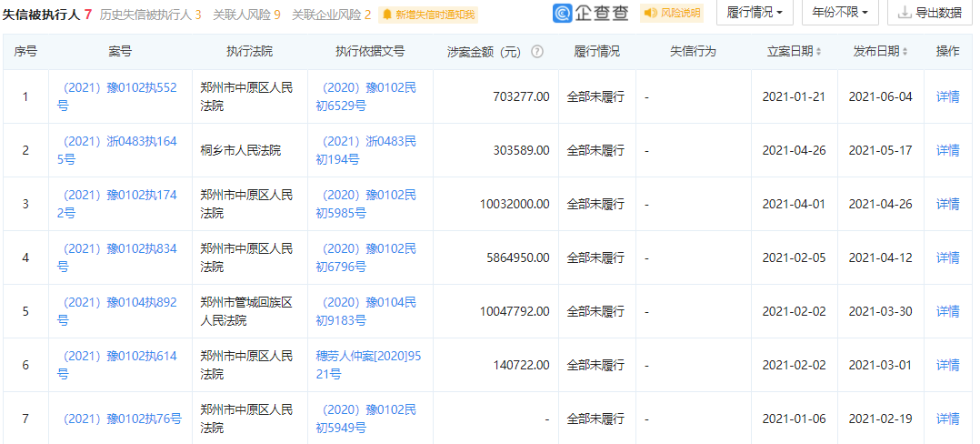The image size is (980, 444).
Task: Click filing date 2021-01-21
Action: tap(795, 97)
